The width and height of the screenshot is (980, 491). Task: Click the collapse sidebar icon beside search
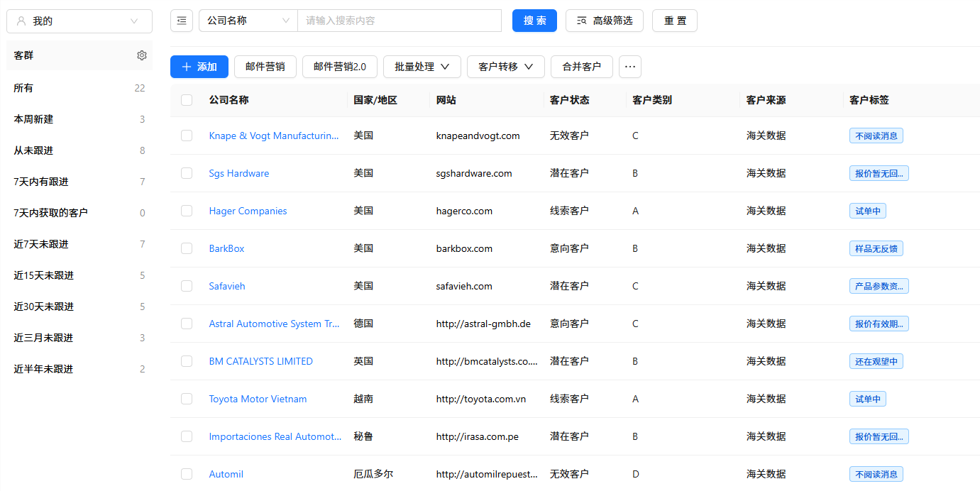(x=182, y=21)
